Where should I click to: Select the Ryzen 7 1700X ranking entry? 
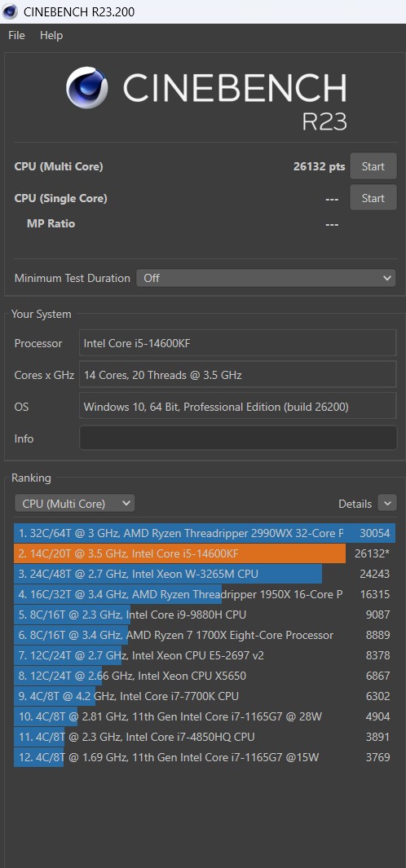coord(205,635)
